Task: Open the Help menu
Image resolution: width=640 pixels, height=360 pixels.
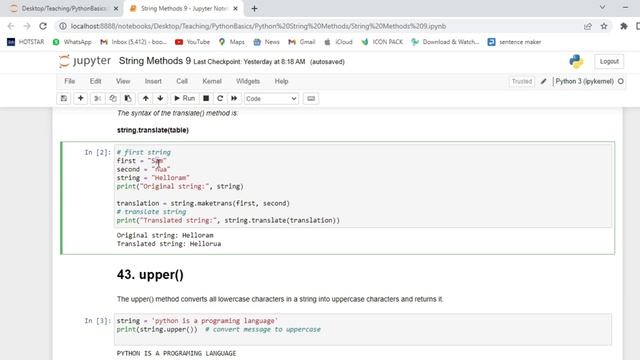Action: click(281, 81)
